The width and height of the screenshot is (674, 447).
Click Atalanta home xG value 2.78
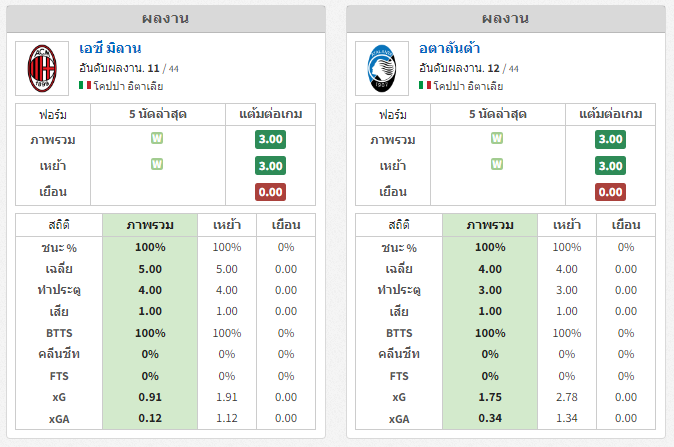(x=567, y=397)
